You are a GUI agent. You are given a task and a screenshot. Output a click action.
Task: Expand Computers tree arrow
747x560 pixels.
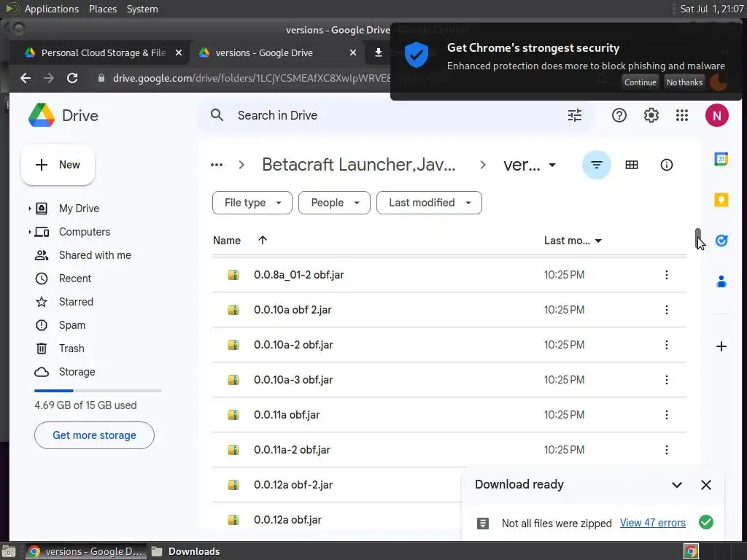coord(29,232)
